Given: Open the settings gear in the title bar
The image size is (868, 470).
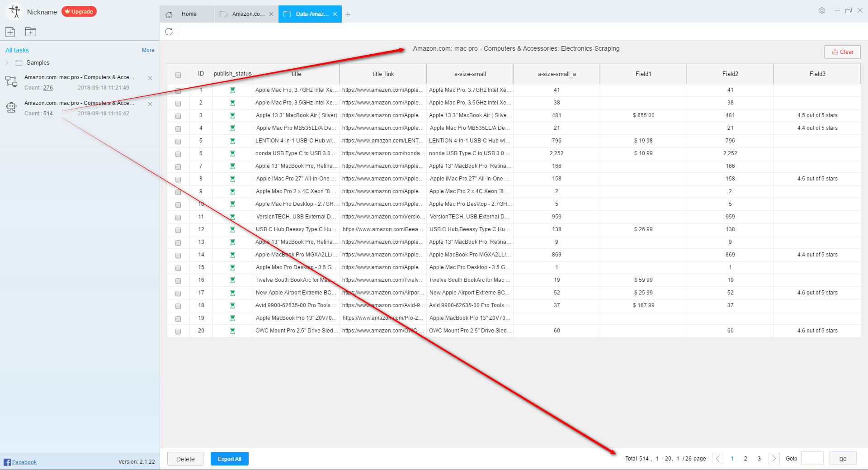Looking at the screenshot, I should pyautogui.click(x=821, y=10).
